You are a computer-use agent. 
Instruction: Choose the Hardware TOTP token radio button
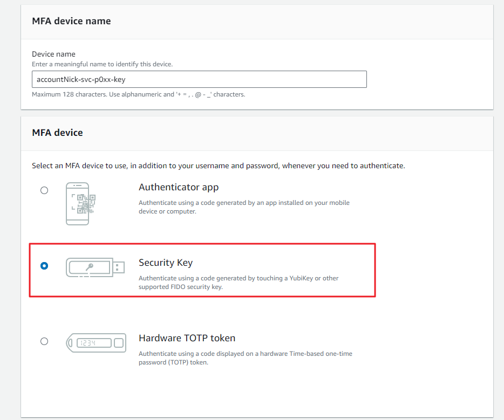[x=44, y=341]
